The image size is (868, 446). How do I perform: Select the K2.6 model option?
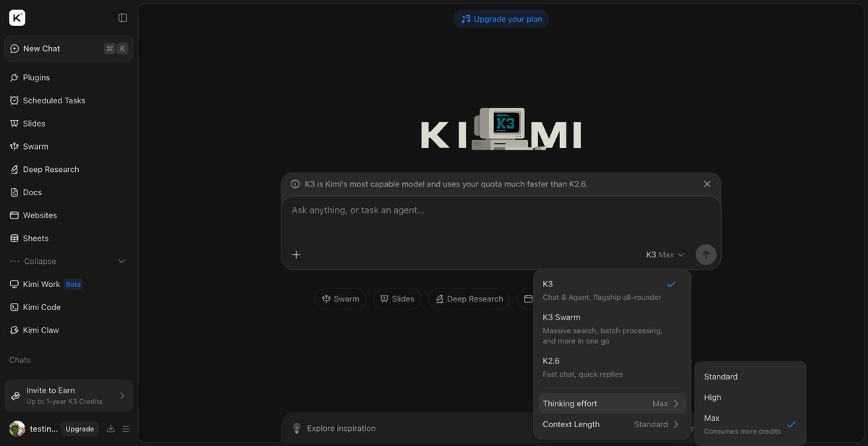tap(612, 367)
